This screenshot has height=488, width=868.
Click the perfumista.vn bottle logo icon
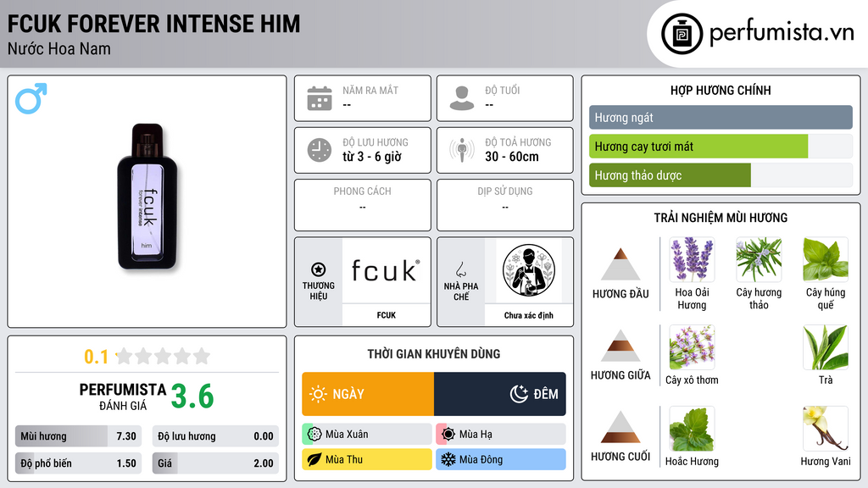[x=682, y=34]
